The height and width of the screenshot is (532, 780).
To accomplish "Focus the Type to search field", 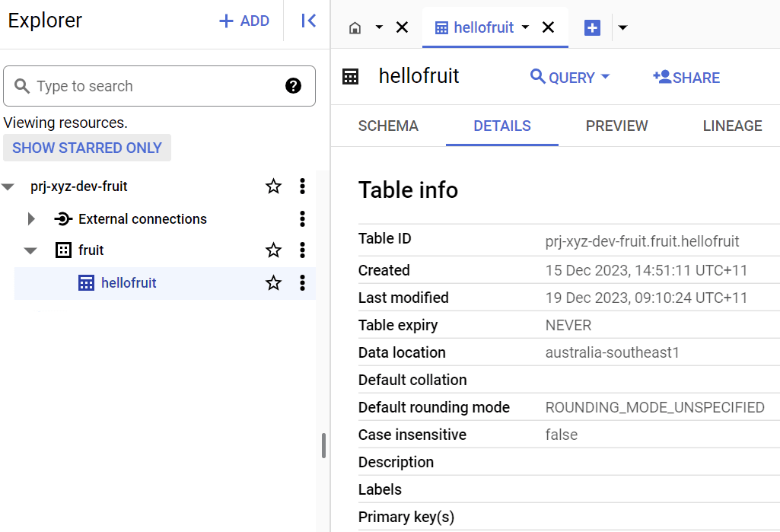I will click(159, 86).
